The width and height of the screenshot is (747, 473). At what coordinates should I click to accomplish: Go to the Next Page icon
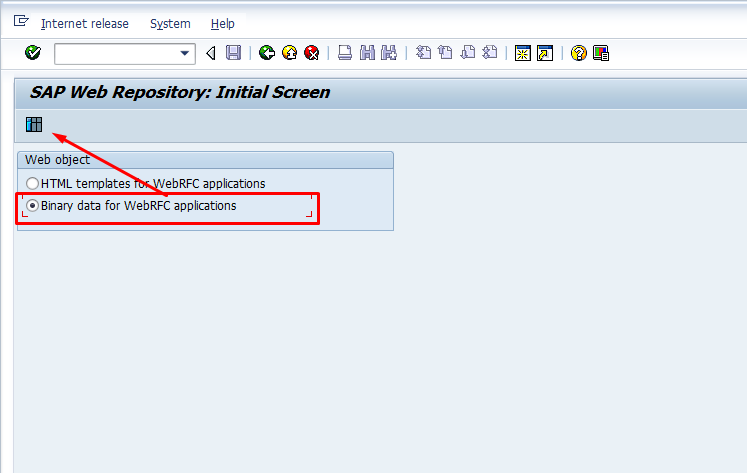[468, 52]
